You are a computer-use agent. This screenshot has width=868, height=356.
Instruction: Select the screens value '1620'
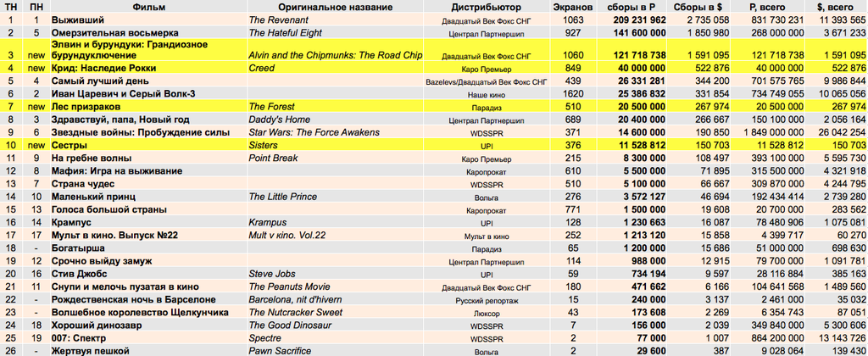pos(573,94)
